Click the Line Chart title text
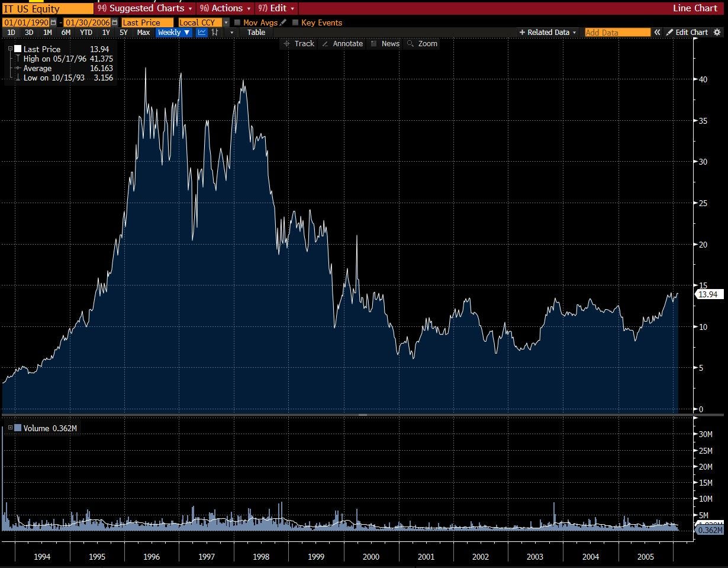The height and width of the screenshot is (568, 728). tap(695, 8)
